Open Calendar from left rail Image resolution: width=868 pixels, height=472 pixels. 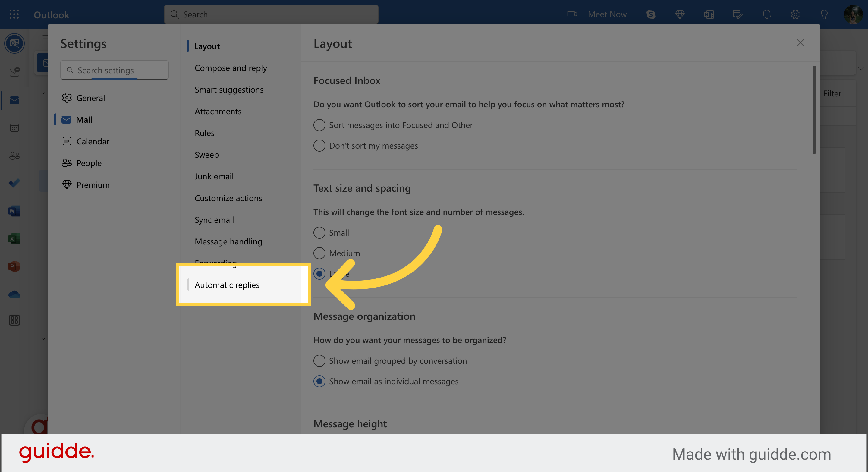click(x=14, y=128)
